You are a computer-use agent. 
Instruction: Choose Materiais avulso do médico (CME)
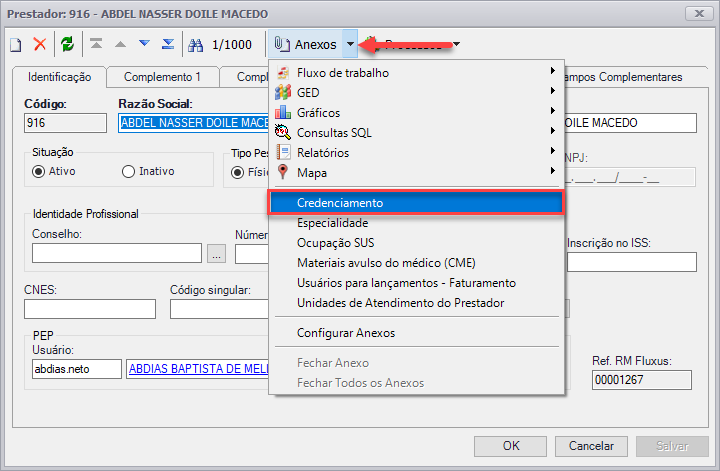point(416,263)
